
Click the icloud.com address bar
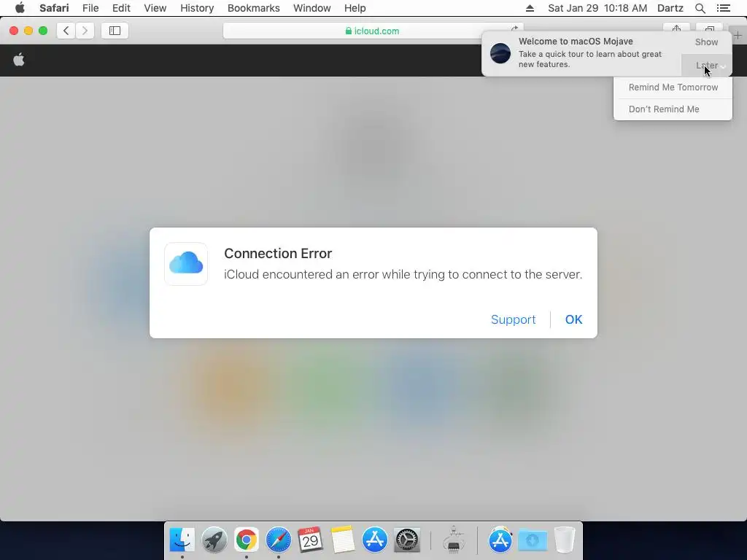[x=373, y=31]
